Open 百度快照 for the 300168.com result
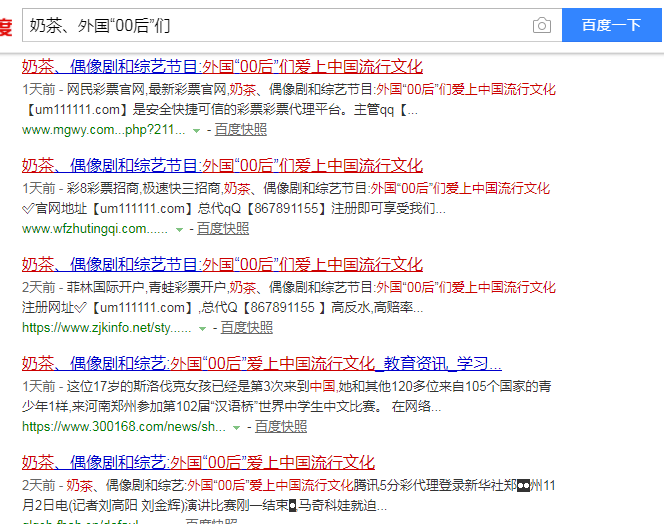 pyautogui.click(x=281, y=427)
